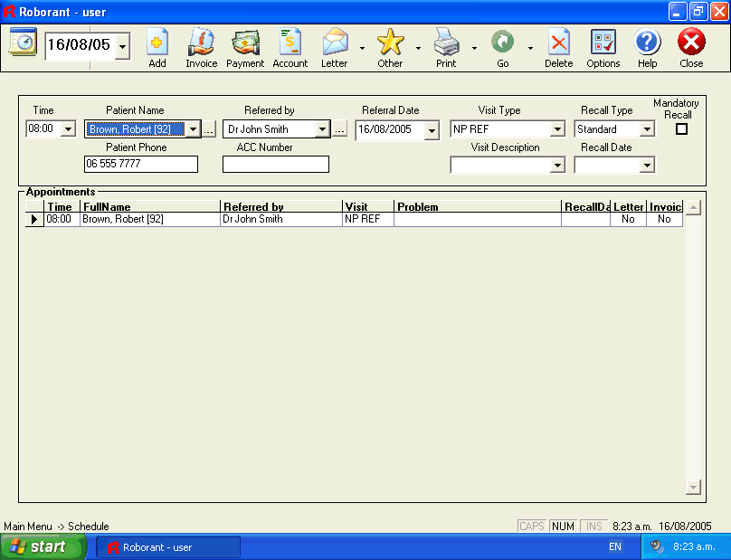Click the Print printer icon
The width and height of the screenshot is (731, 560).
coord(446,43)
